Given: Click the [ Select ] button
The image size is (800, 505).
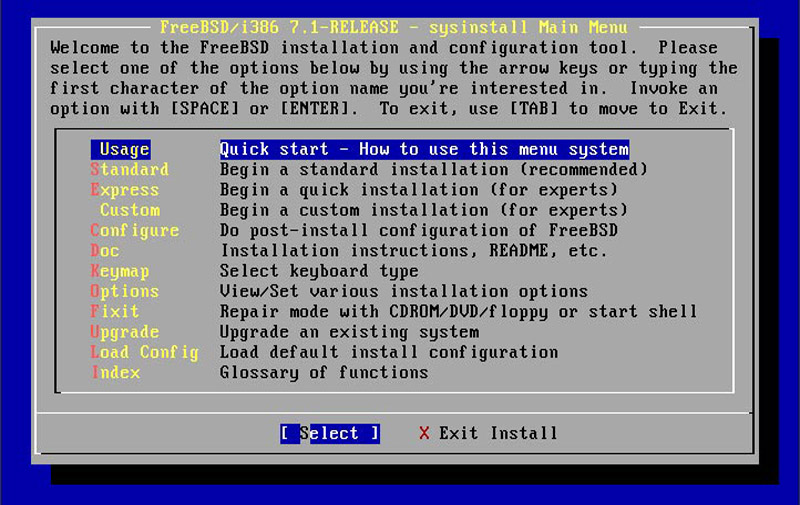Looking at the screenshot, I should 330,434.
